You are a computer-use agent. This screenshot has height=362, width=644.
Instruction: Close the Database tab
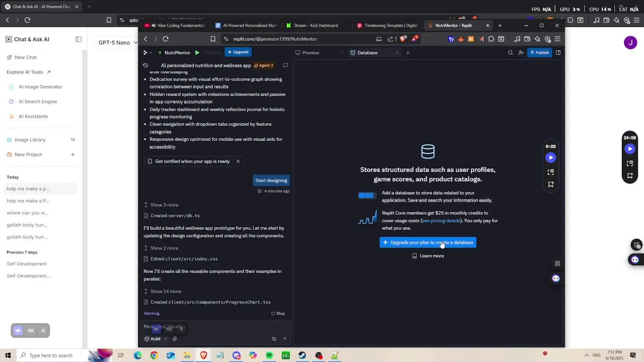tap(397, 52)
